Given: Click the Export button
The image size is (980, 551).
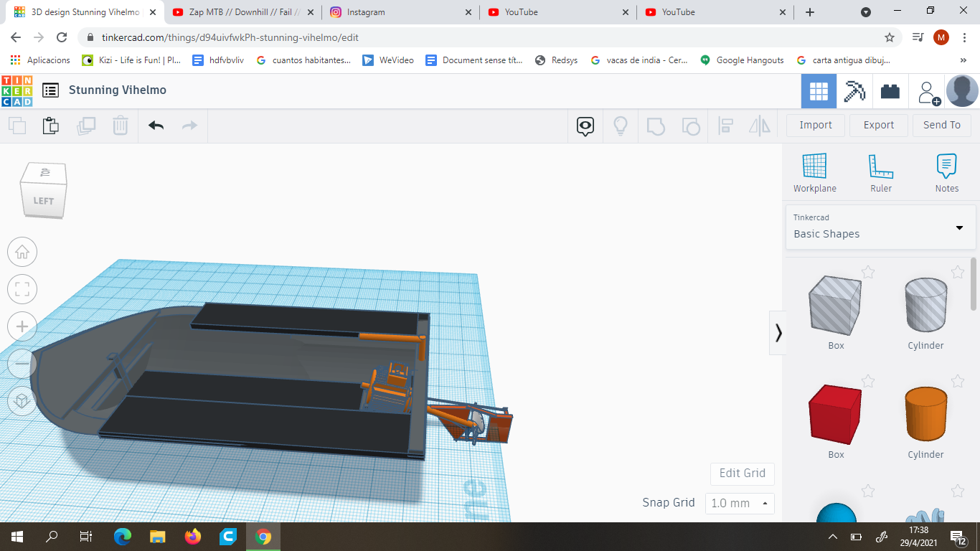Looking at the screenshot, I should (879, 125).
